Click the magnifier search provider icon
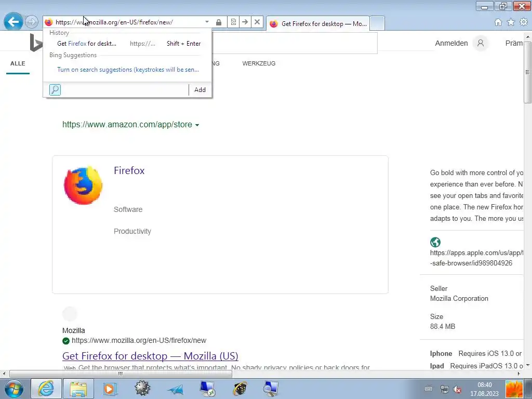 [x=55, y=89]
